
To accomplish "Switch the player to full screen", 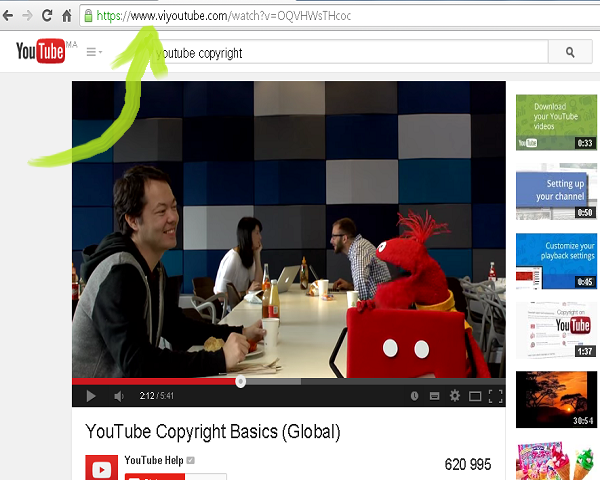I will 496,396.
